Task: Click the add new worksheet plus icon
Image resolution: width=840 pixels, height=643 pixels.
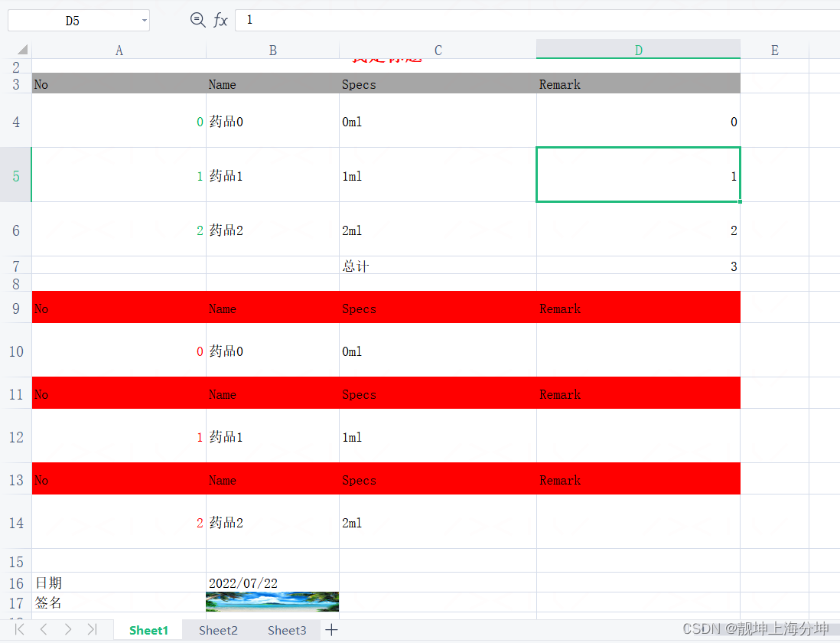Action: (330, 630)
